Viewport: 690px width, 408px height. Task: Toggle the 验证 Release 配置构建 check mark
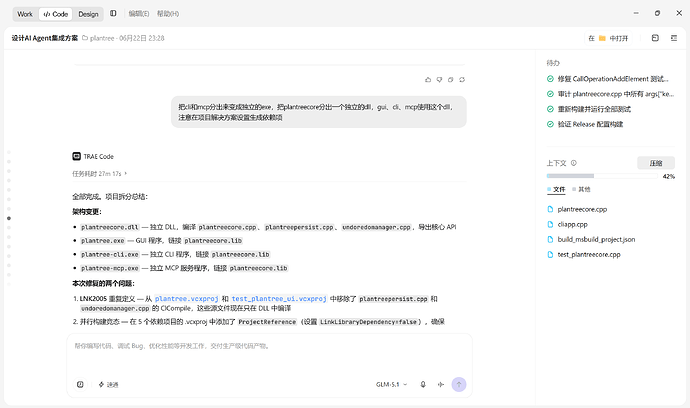[550, 124]
